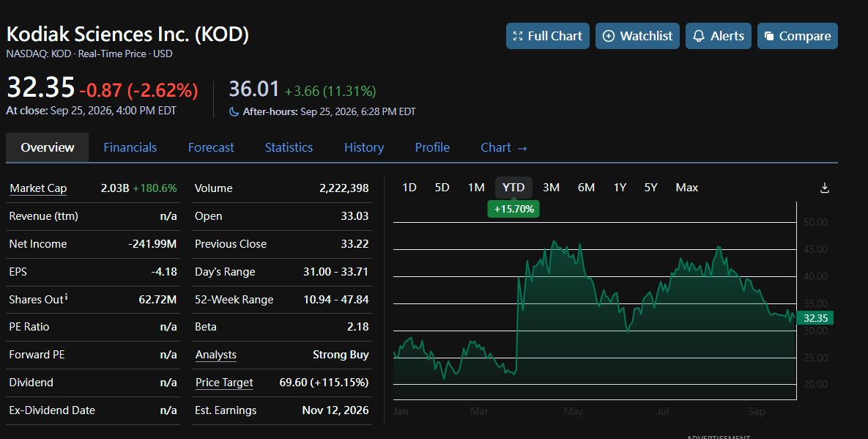
Task: Click the 52-Week Range value 10.94 - 47.84
Action: pos(336,300)
